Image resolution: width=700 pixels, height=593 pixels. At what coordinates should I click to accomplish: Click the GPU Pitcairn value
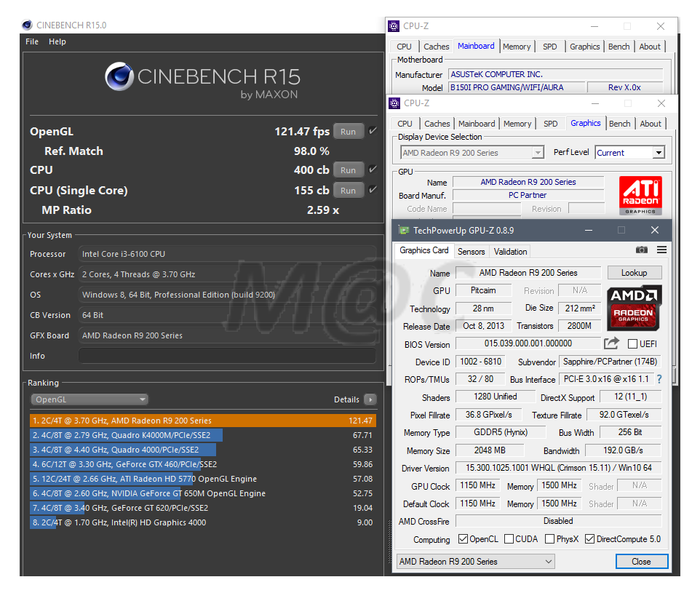tap(483, 290)
